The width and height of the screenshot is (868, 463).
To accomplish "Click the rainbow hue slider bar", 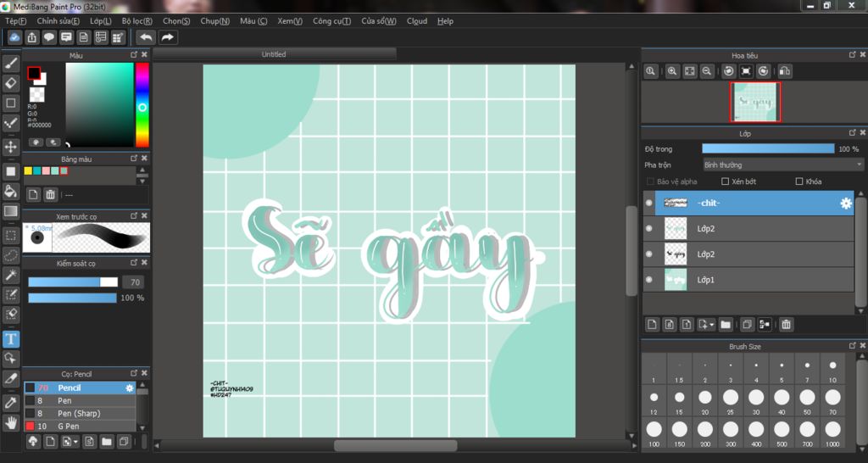I will (x=142, y=104).
